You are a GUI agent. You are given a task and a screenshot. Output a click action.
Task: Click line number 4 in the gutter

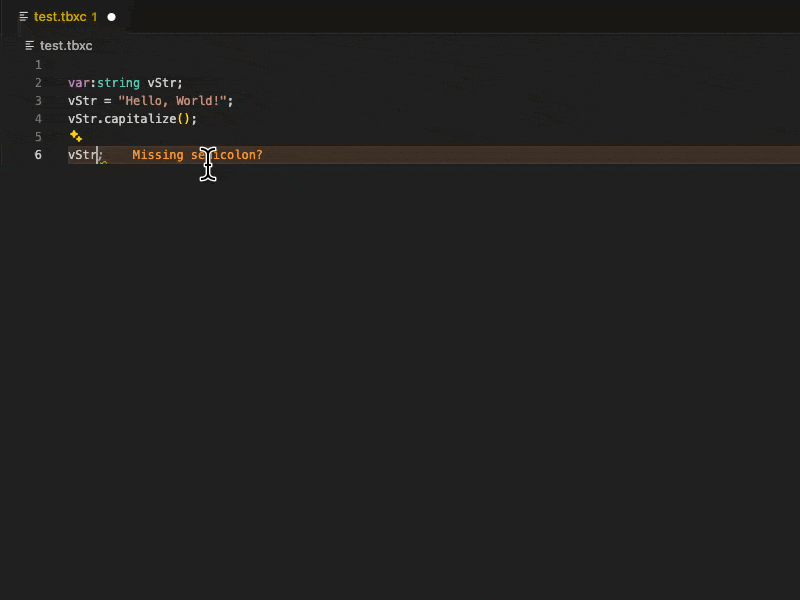pyautogui.click(x=38, y=119)
